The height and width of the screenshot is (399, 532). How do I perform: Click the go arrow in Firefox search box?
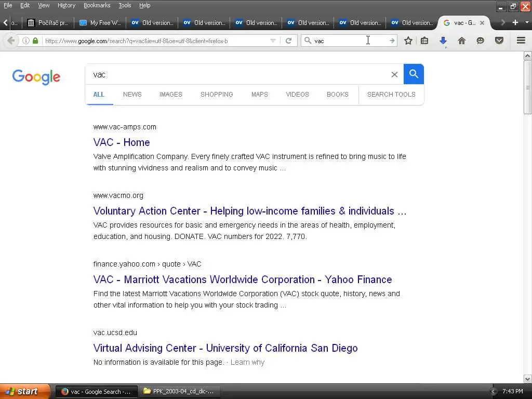392,41
